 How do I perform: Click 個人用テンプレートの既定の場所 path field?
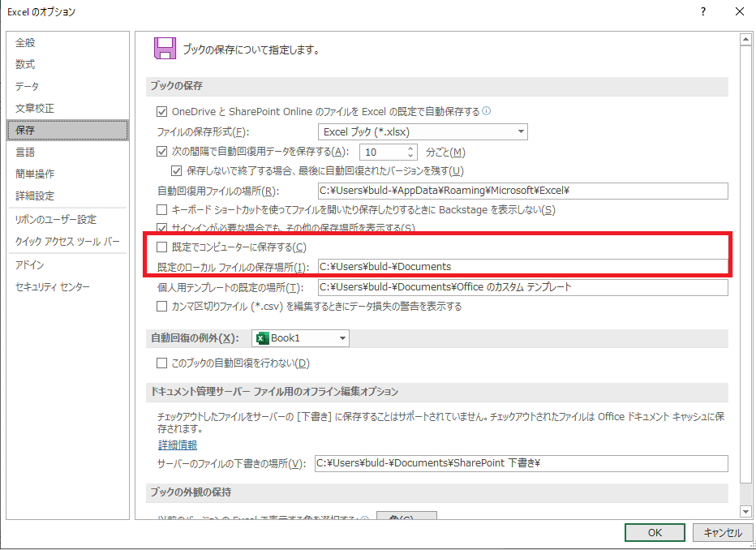(x=522, y=287)
